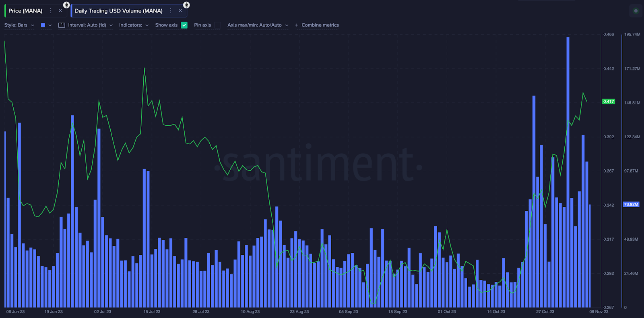Screen dimensions: 644x318
Task: Expand the Interval: Auto (1d) dropdown
Action: [86, 25]
